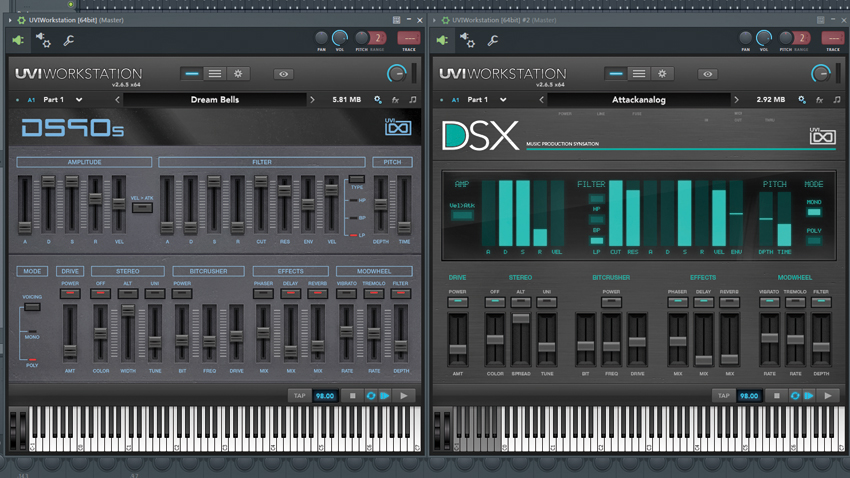850x478 pixels.
Task: Open the settings gear beside 5.81 MB
Action: (x=378, y=100)
